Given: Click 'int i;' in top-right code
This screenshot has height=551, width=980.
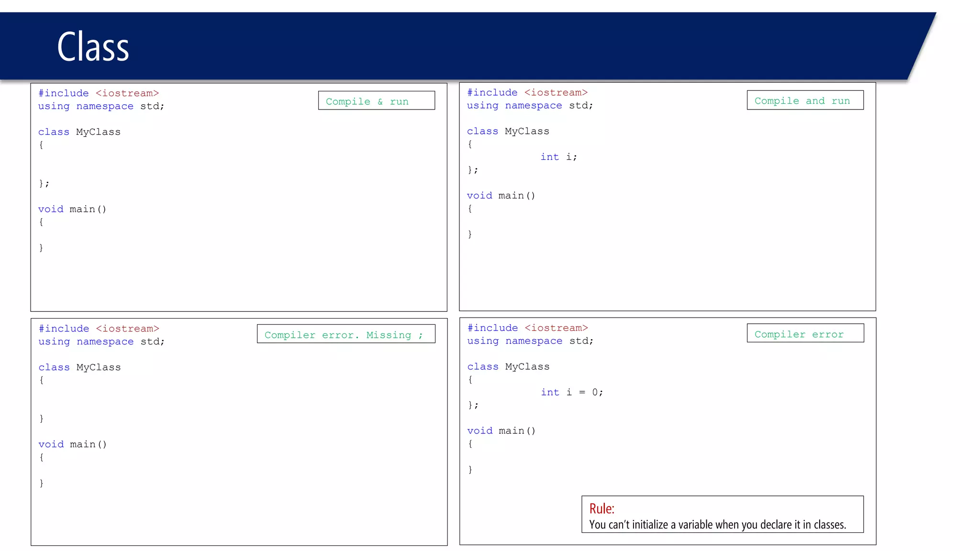Looking at the screenshot, I should coord(558,157).
